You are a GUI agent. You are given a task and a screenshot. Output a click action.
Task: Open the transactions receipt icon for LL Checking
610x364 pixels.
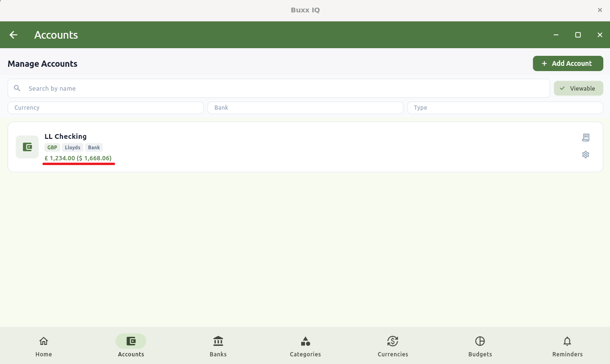click(x=586, y=137)
